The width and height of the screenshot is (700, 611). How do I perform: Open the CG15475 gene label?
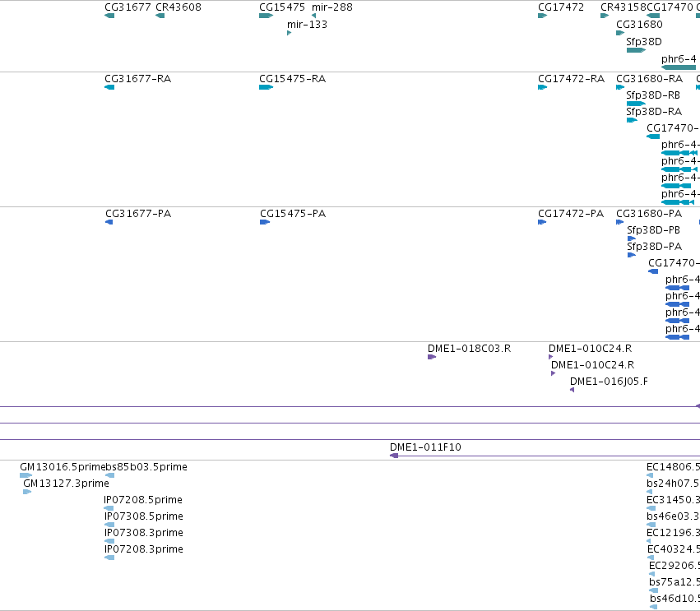point(282,7)
